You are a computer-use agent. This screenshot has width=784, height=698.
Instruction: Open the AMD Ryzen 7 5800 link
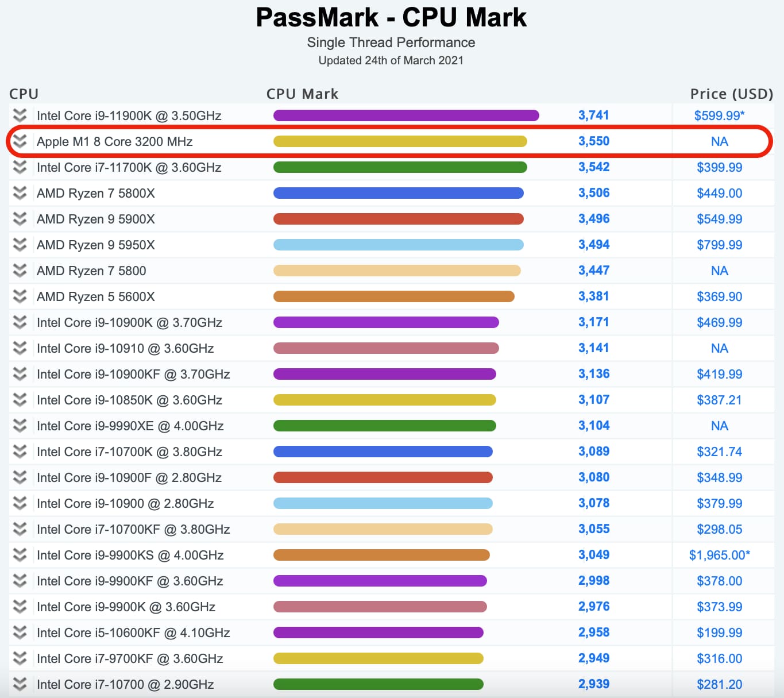pyautogui.click(x=91, y=271)
